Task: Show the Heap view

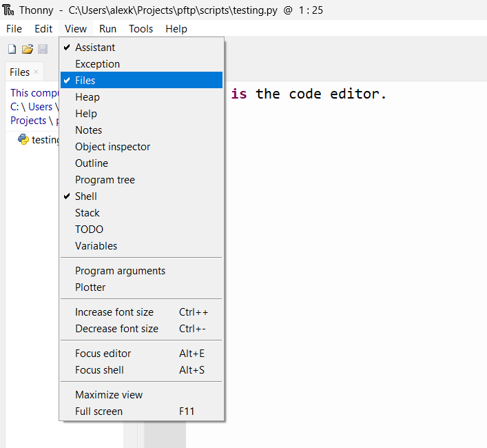Action: (141, 97)
